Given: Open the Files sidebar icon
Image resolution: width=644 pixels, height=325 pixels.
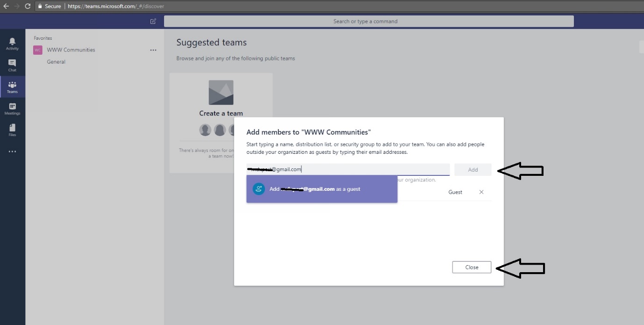Looking at the screenshot, I should pyautogui.click(x=12, y=130).
